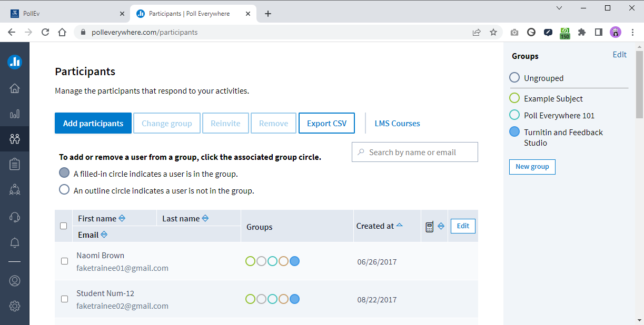Select the Ungrouped filter circle
The width and height of the screenshot is (644, 325).
pos(514,78)
